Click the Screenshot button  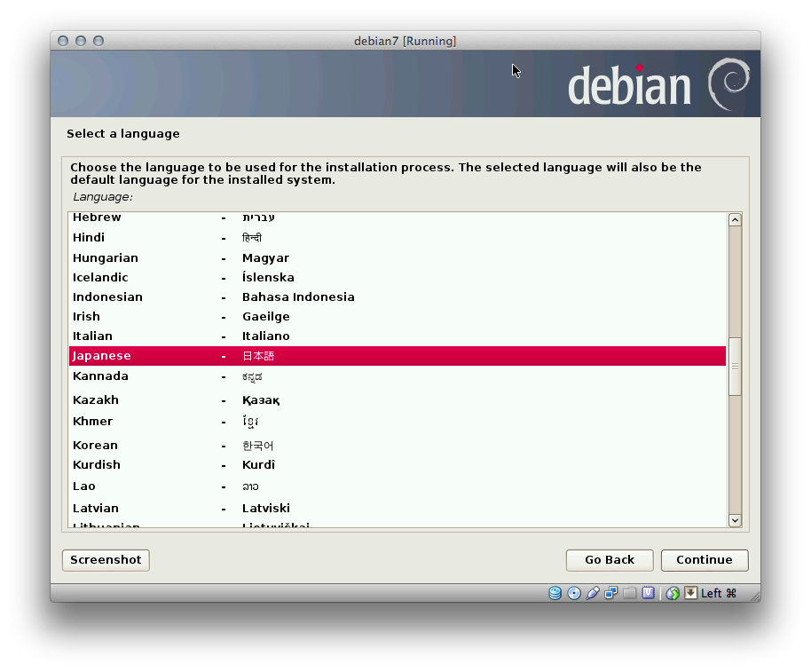[106, 560]
